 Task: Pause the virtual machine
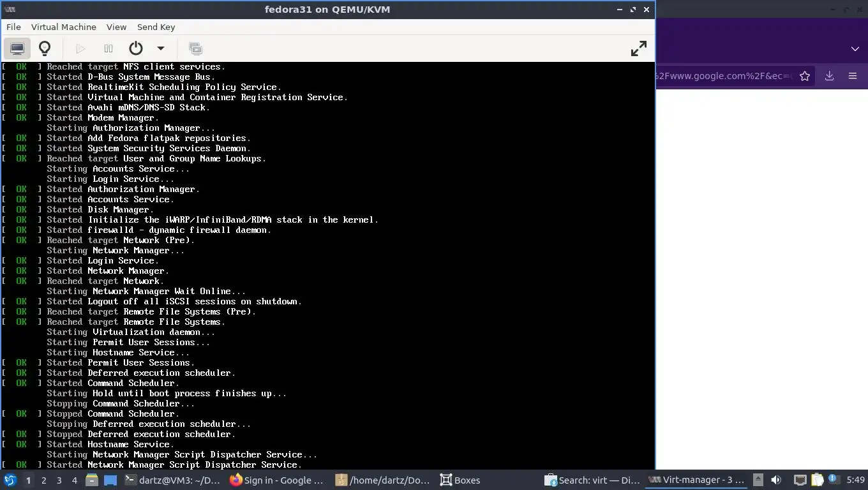coord(108,48)
